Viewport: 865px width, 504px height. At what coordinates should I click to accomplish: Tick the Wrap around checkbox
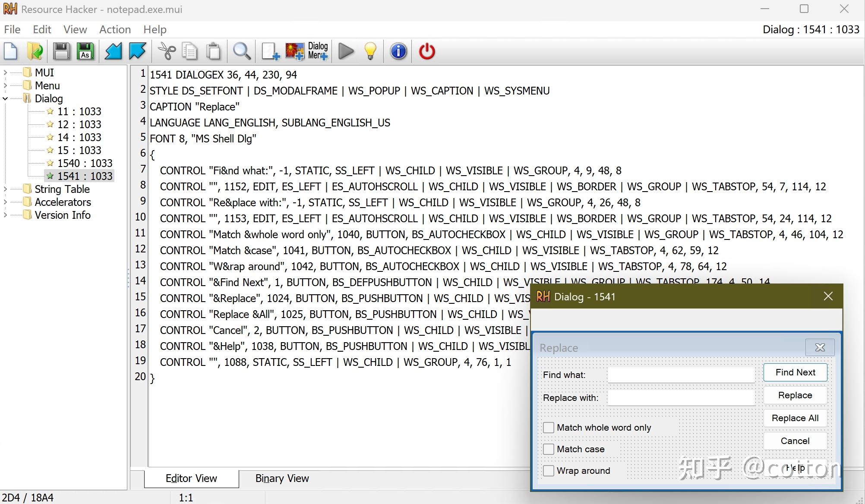[549, 470]
